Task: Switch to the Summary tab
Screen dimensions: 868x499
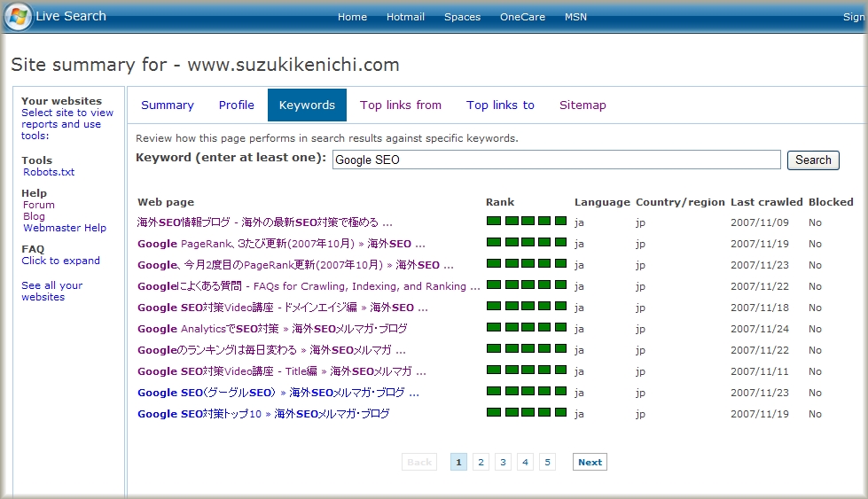Action: (x=168, y=105)
